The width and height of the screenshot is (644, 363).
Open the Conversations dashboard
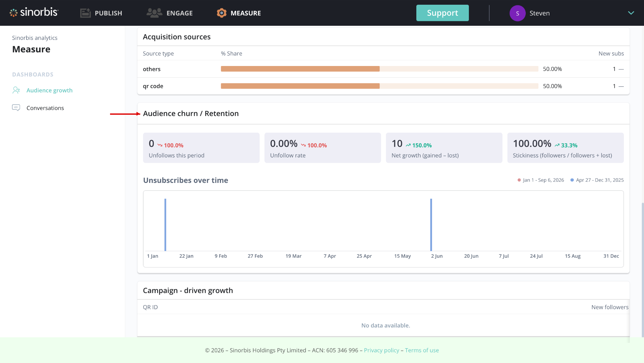45,108
